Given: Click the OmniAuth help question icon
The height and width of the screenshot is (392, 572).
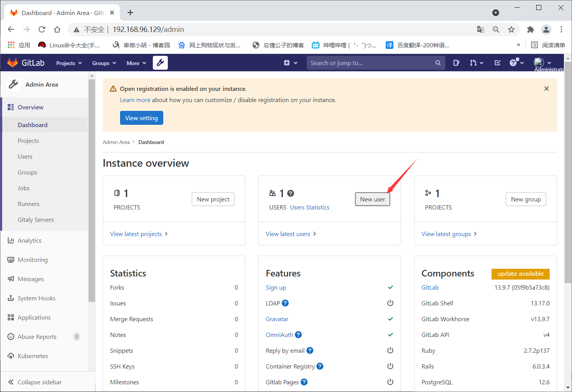Looking at the screenshot, I should click(298, 335).
